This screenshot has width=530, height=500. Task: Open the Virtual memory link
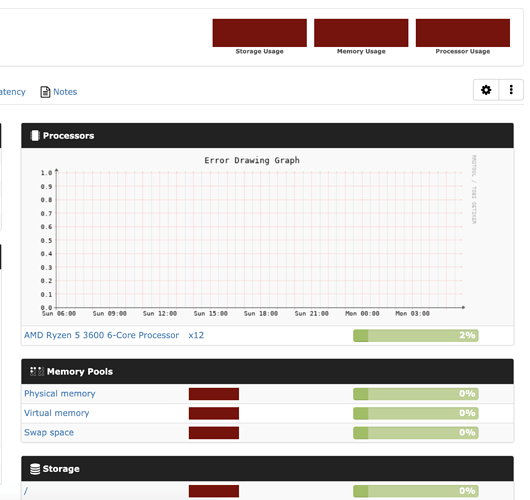(57, 413)
